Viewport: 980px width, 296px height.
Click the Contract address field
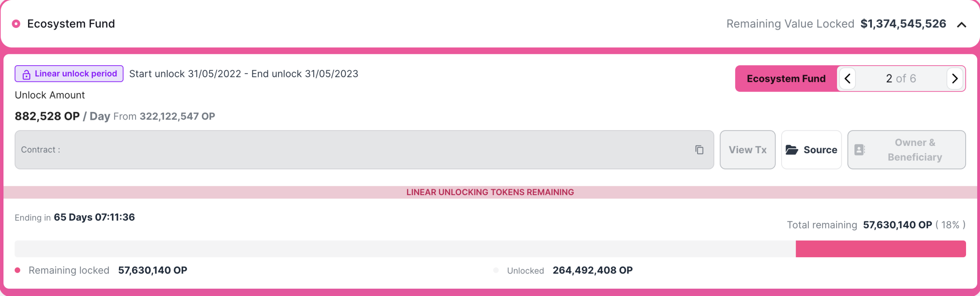tap(364, 150)
